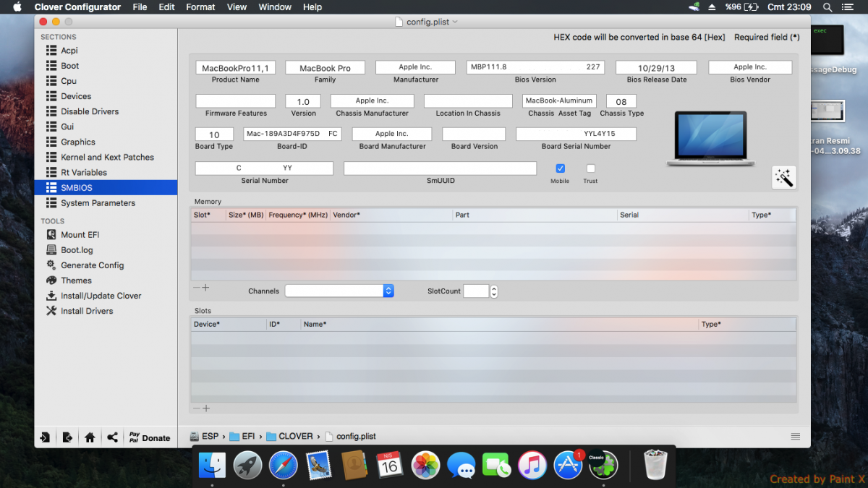The height and width of the screenshot is (488, 868).
Task: Click the magic wand model chooser button
Action: (783, 177)
